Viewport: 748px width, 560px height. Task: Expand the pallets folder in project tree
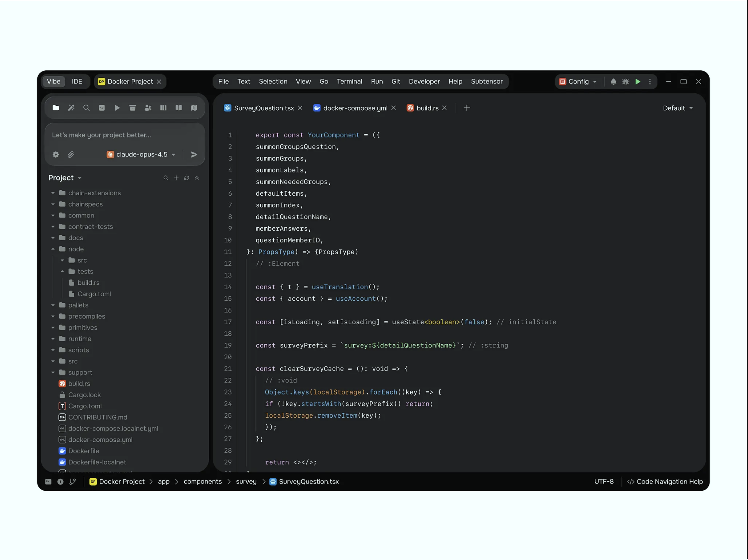[x=53, y=305]
